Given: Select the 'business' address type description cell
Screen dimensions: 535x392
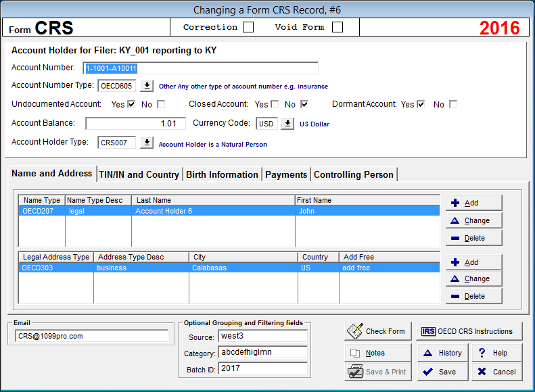Looking at the screenshot, I should [141, 268].
